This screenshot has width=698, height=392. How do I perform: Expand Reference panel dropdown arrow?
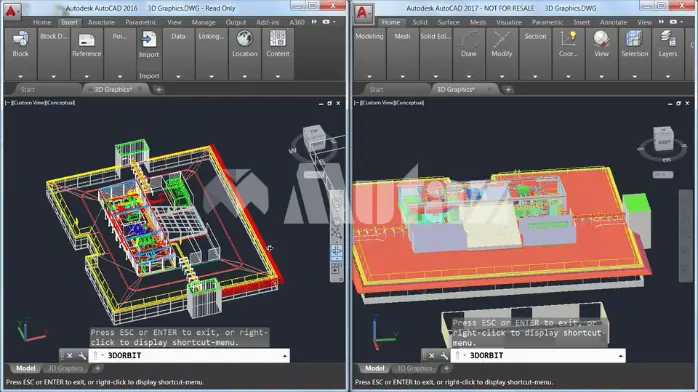(86, 77)
